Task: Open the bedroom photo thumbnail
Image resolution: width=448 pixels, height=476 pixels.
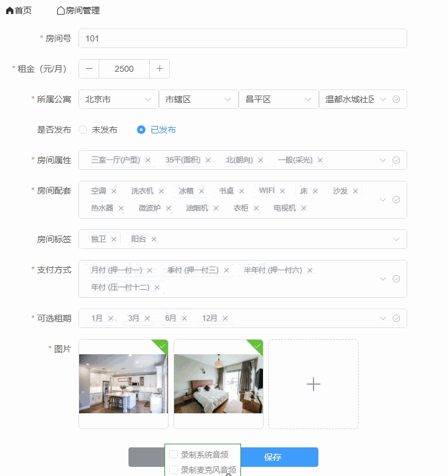Action: coord(219,384)
